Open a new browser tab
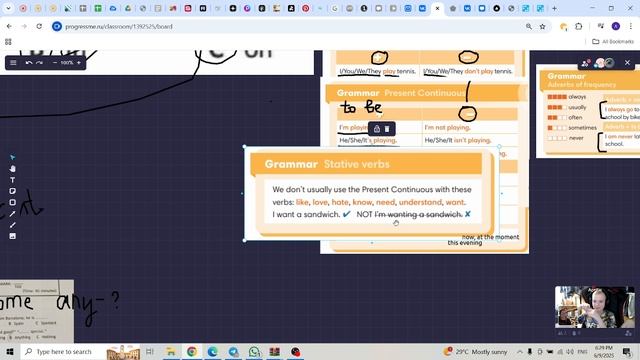 (554, 8)
